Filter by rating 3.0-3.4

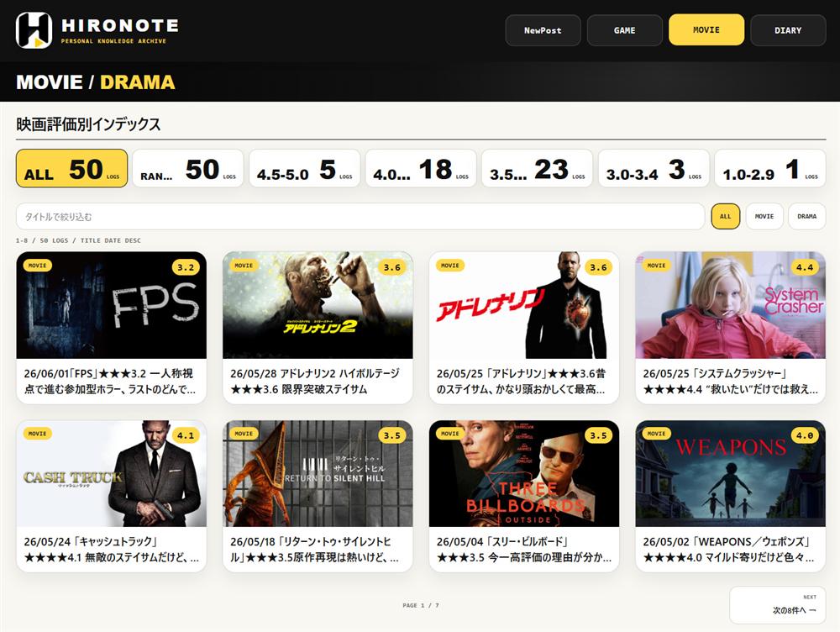click(654, 168)
